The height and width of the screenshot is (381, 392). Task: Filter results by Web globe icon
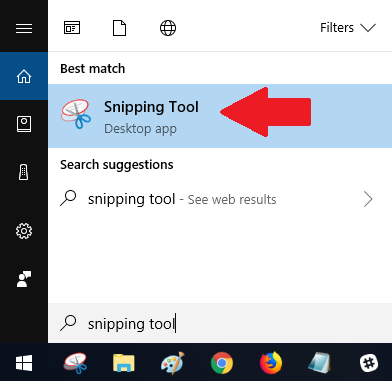click(168, 28)
